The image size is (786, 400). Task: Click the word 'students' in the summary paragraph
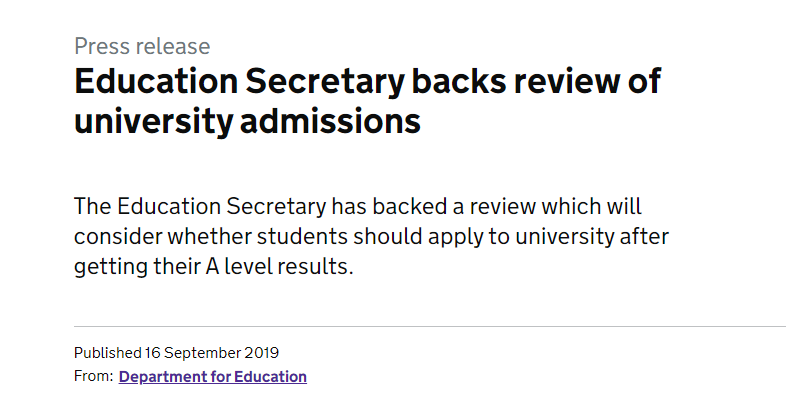tap(302, 237)
